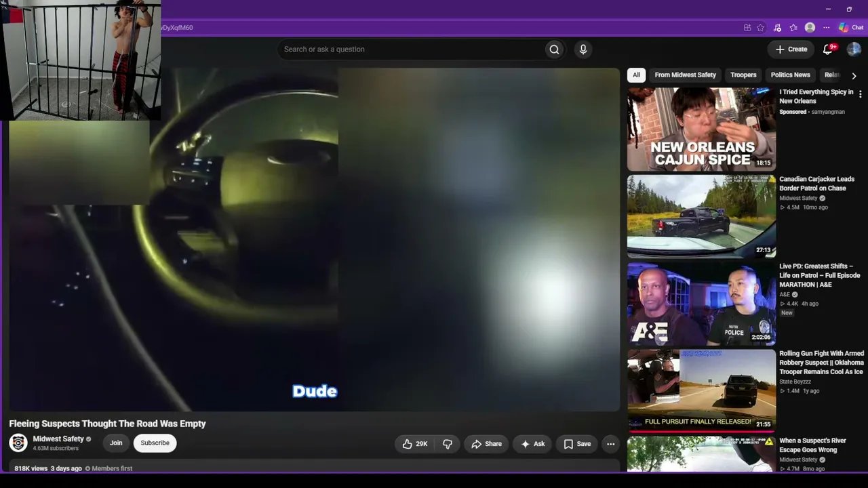Minimize the browser window

tap(828, 9)
